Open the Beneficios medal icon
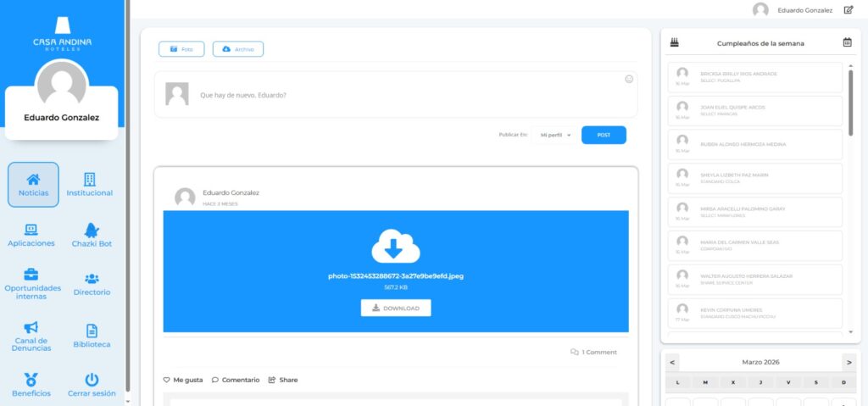The height and width of the screenshot is (406, 868). pyautogui.click(x=31, y=380)
